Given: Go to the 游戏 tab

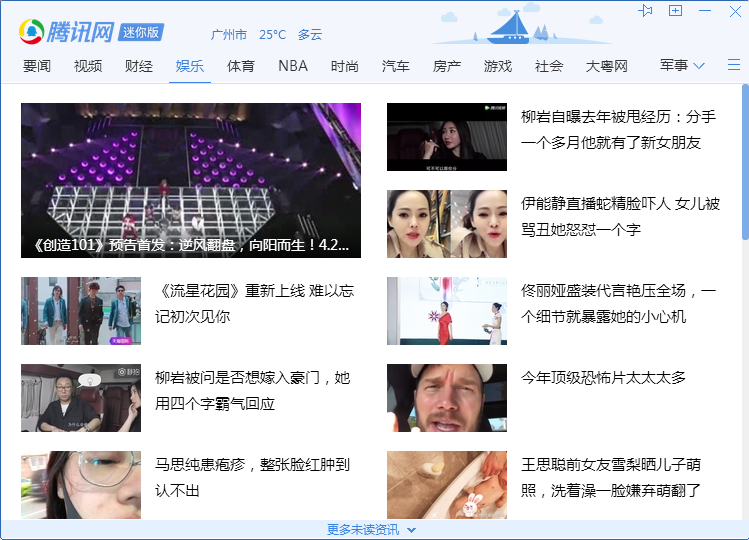Looking at the screenshot, I should coord(497,66).
